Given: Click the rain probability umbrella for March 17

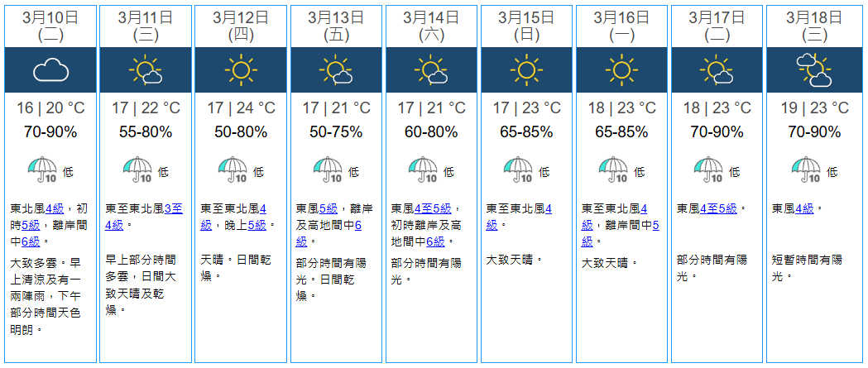Looking at the screenshot, I should tap(708, 170).
